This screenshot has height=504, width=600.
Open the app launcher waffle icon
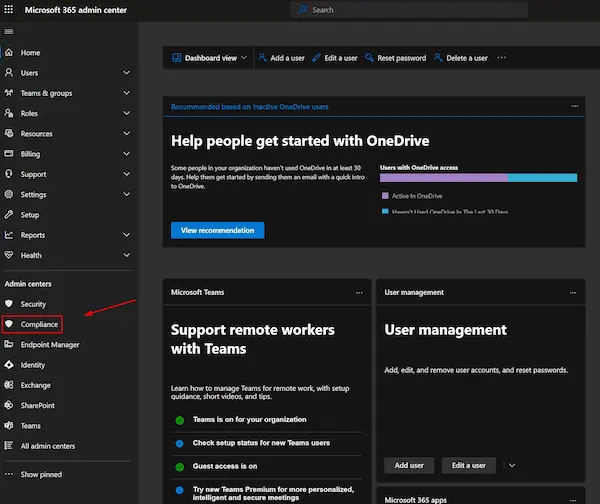tap(8, 10)
